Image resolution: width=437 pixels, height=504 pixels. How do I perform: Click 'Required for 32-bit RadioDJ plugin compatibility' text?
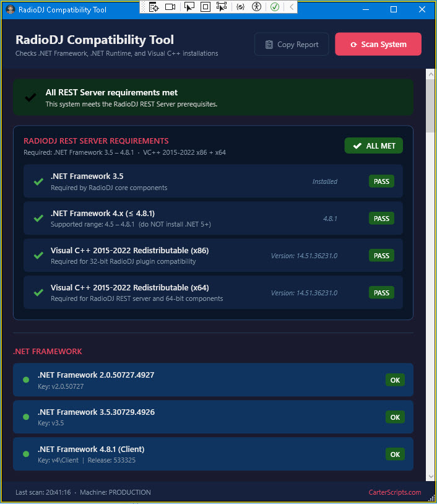pos(123,261)
